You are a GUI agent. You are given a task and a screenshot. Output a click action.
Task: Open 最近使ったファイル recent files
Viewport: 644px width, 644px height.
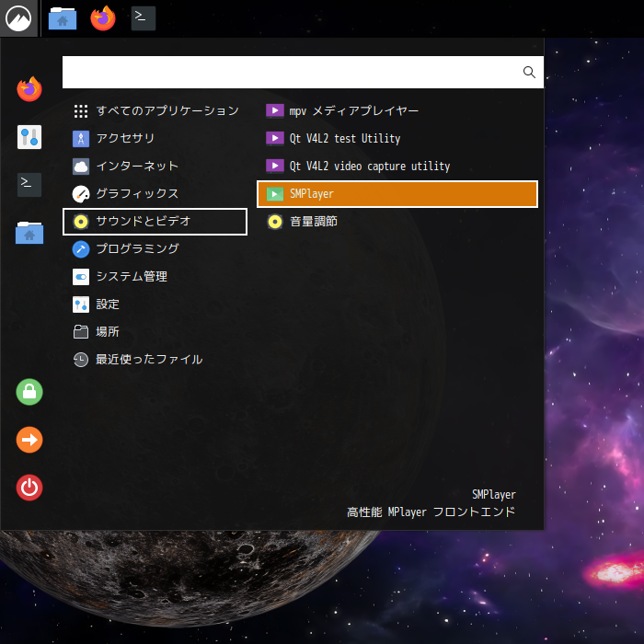click(155, 360)
